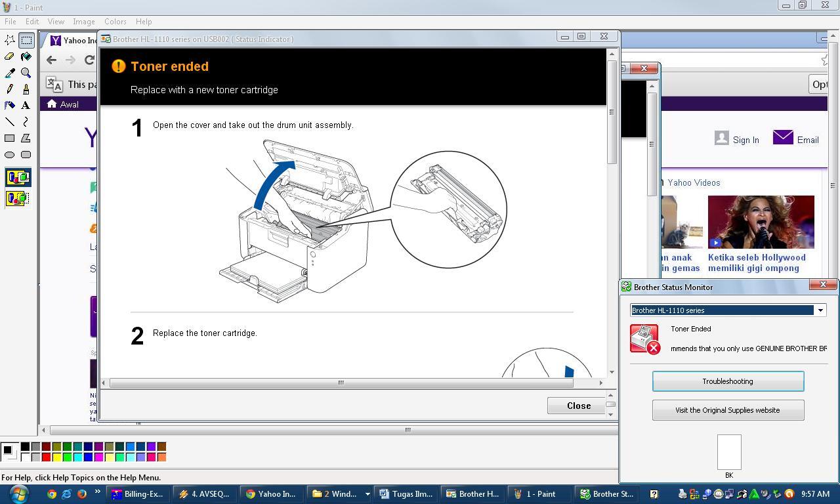
Task: Activate the Magnifier tool in Paint
Action: (26, 73)
